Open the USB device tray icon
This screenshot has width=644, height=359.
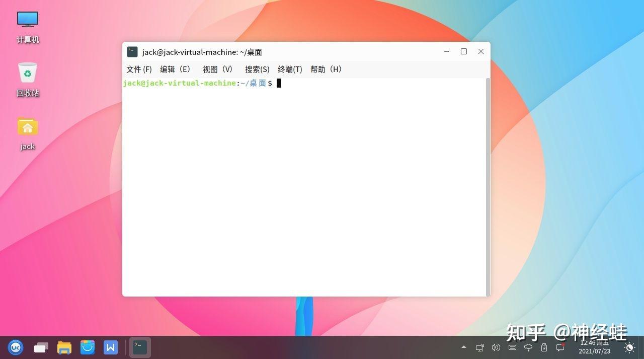[544, 347]
